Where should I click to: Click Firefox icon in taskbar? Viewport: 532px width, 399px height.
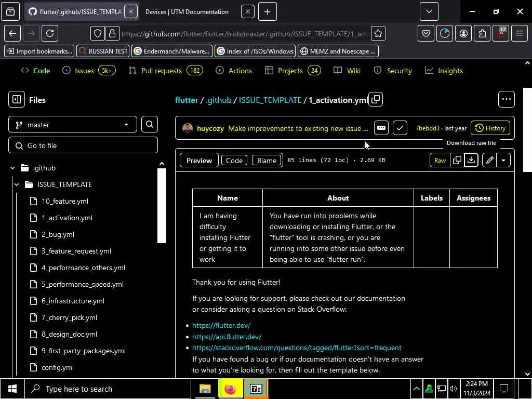[230, 389]
